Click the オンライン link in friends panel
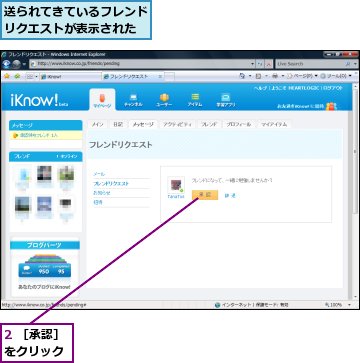 (x=68, y=156)
